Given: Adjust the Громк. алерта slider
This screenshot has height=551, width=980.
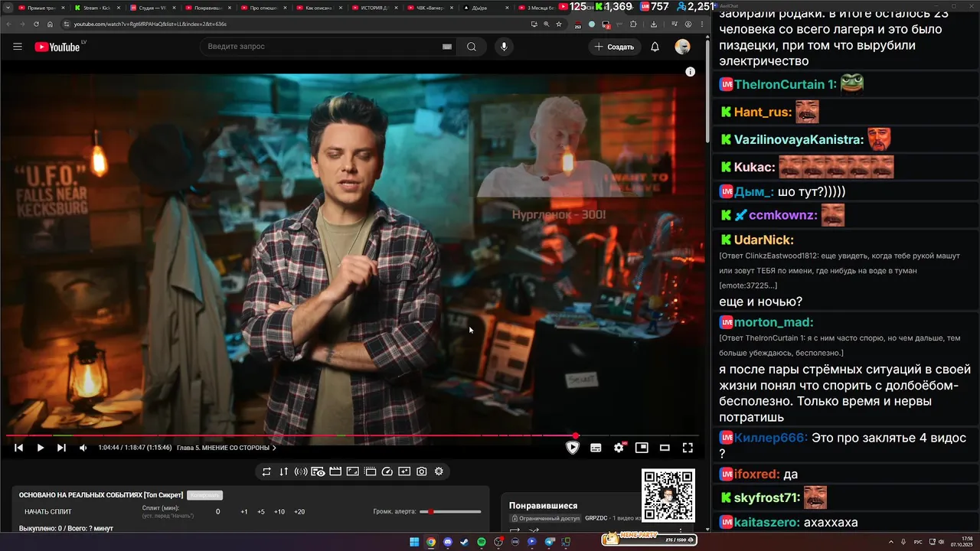Looking at the screenshot, I should pos(450,511).
